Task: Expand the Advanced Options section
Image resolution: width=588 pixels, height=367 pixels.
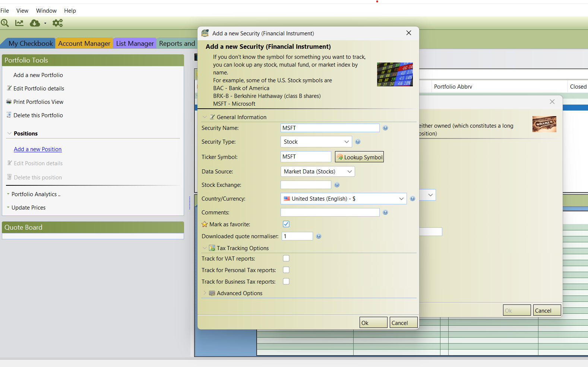Action: click(205, 293)
